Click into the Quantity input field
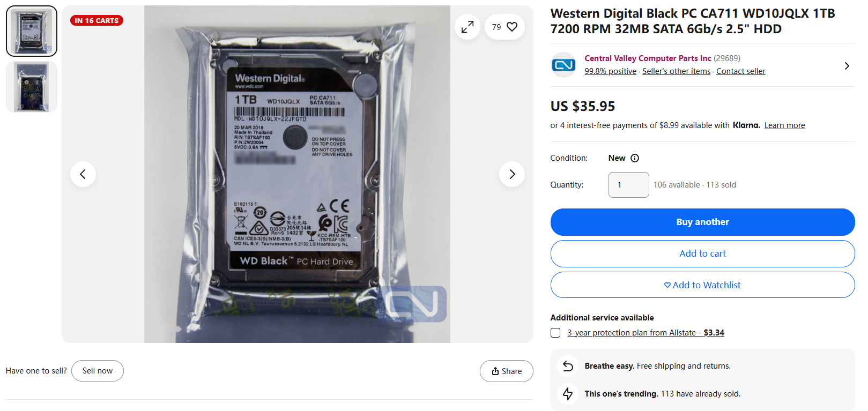 (x=628, y=185)
